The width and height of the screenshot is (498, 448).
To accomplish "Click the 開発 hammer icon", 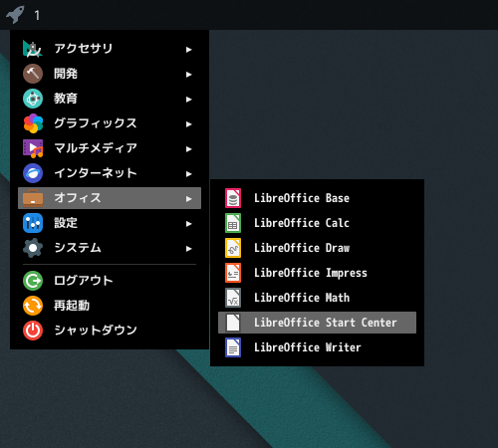I will pyautogui.click(x=33, y=74).
